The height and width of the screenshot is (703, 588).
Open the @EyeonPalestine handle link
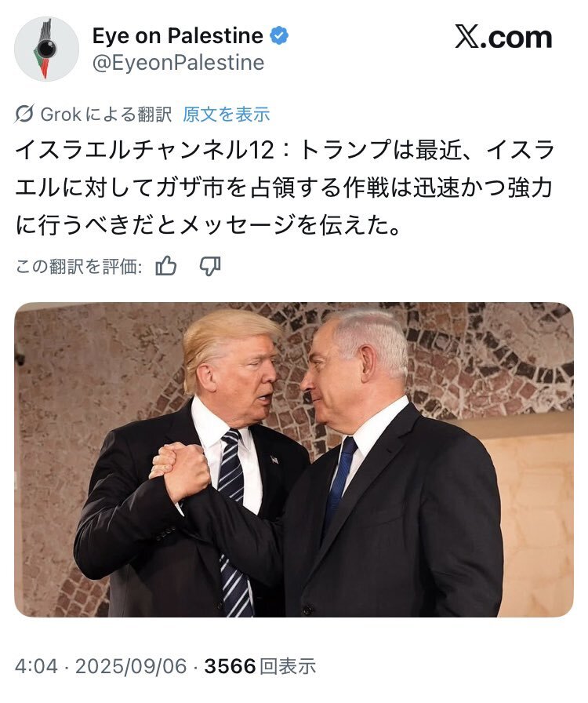(x=179, y=62)
